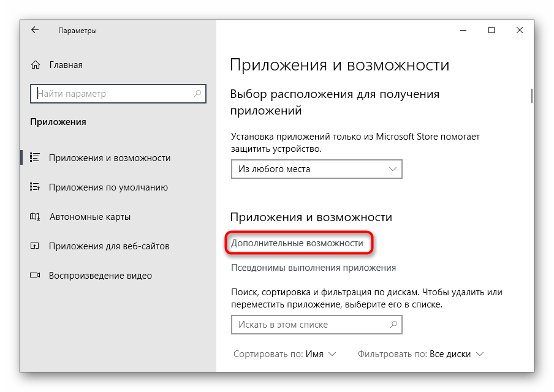554x392 pixels.
Task: Open Воспроизведение видео section
Action: 100,276
